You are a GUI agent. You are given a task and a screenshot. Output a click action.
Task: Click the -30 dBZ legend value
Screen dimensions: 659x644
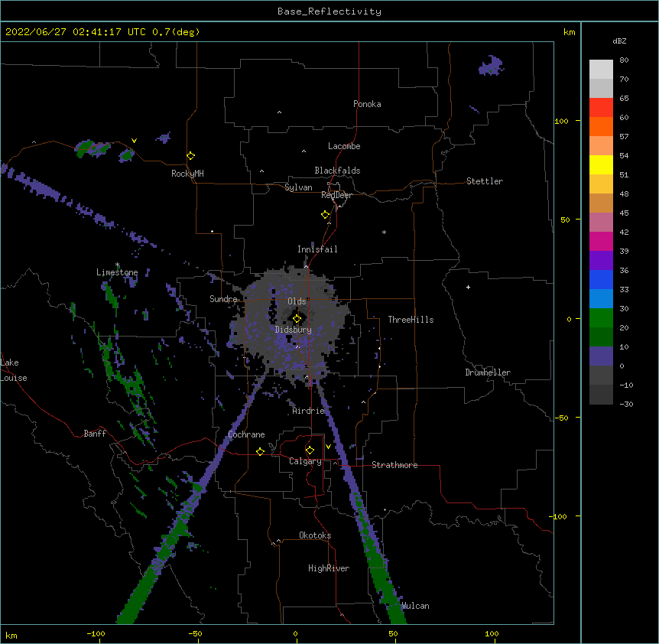[x=626, y=404]
